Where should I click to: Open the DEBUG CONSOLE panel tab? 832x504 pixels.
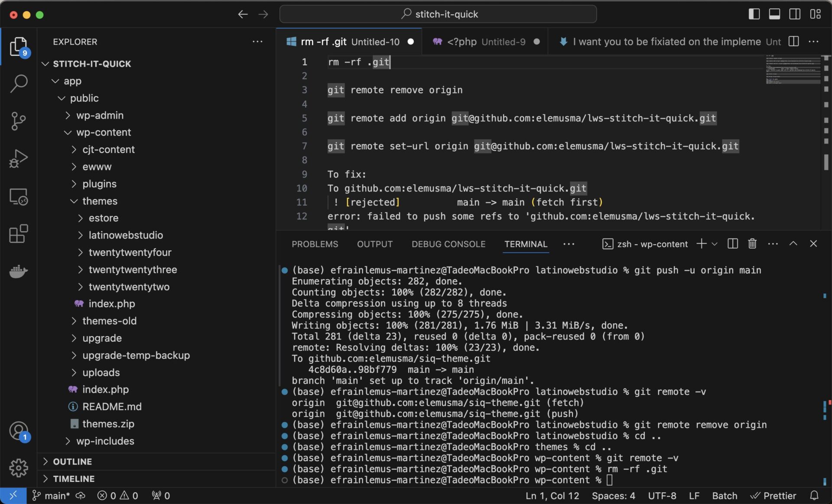448,244
